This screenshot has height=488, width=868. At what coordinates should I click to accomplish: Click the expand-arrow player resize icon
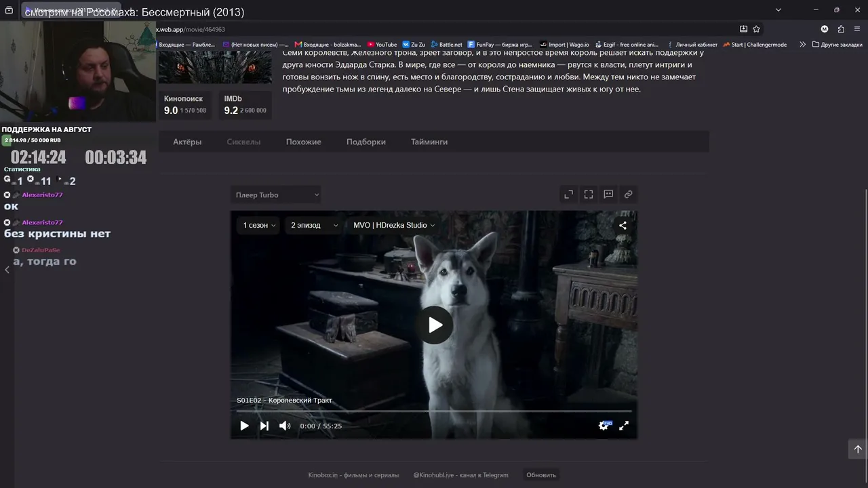569,195
